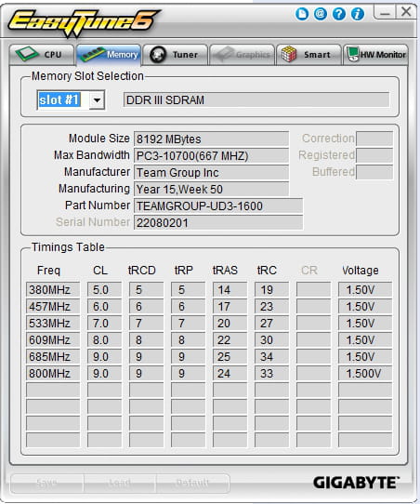Click the @ email icon
The width and height of the screenshot is (420, 504).
click(x=321, y=14)
